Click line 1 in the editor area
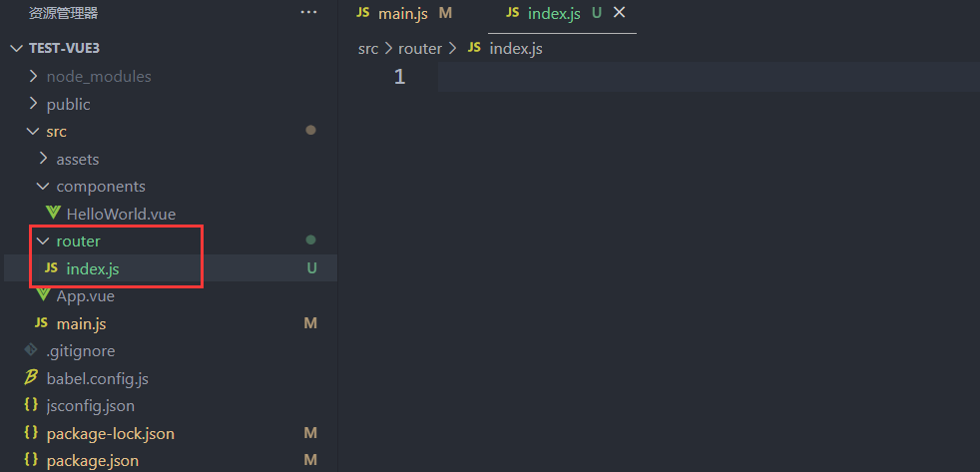Viewport: 980px width, 472px height. (x=699, y=77)
